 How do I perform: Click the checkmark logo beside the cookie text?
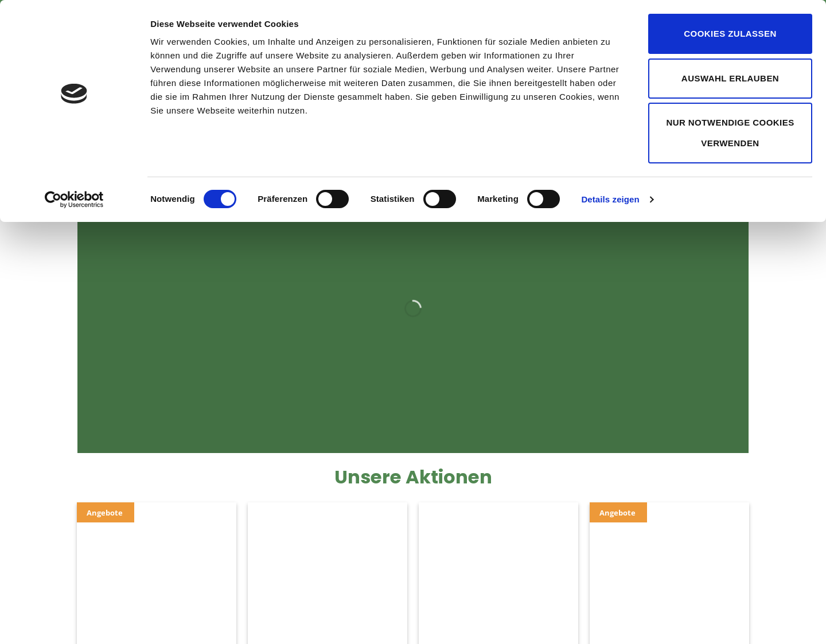[x=74, y=93]
